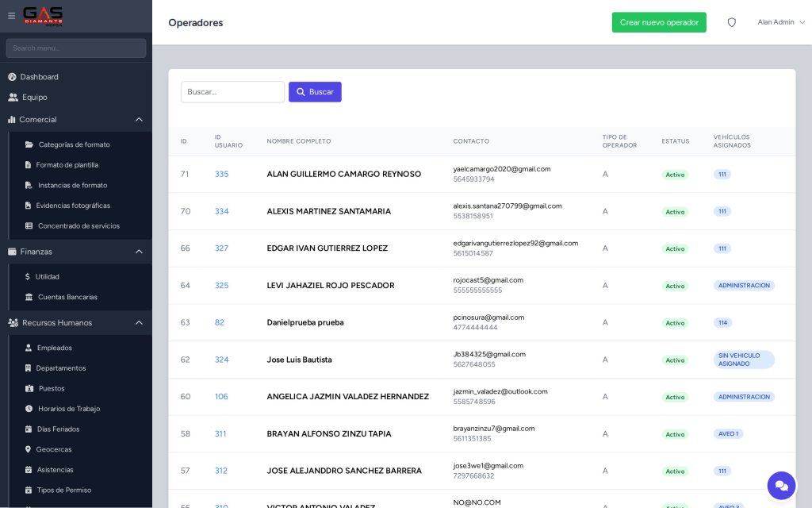Click phone number 5645933794
This screenshot has height=508, width=812.
pyautogui.click(x=474, y=179)
